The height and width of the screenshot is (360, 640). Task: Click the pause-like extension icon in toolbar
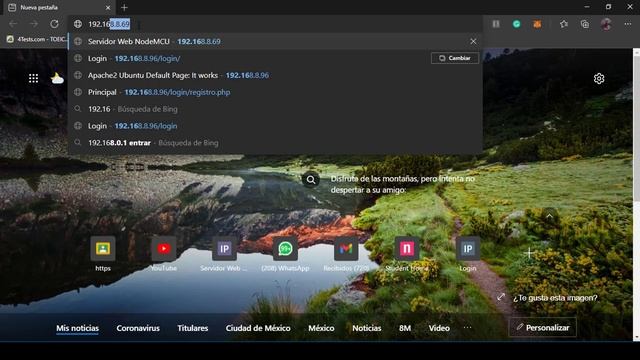496,24
